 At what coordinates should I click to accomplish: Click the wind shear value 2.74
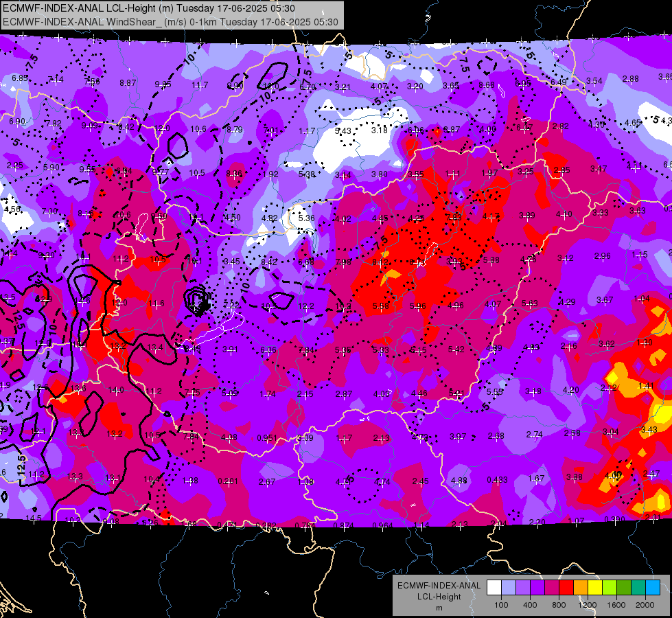point(535,435)
